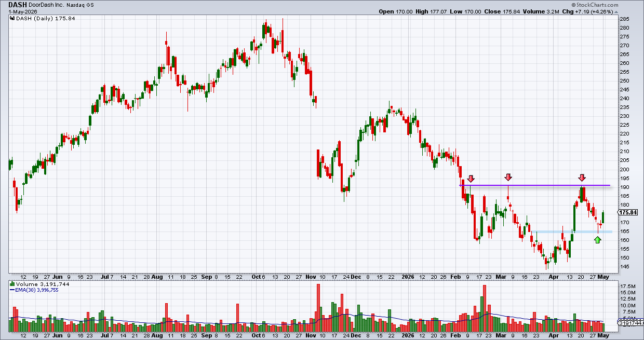Viewport: 644px width, 340px height.
Task: Click the Dec label under the volume panel
Action: click(x=357, y=336)
